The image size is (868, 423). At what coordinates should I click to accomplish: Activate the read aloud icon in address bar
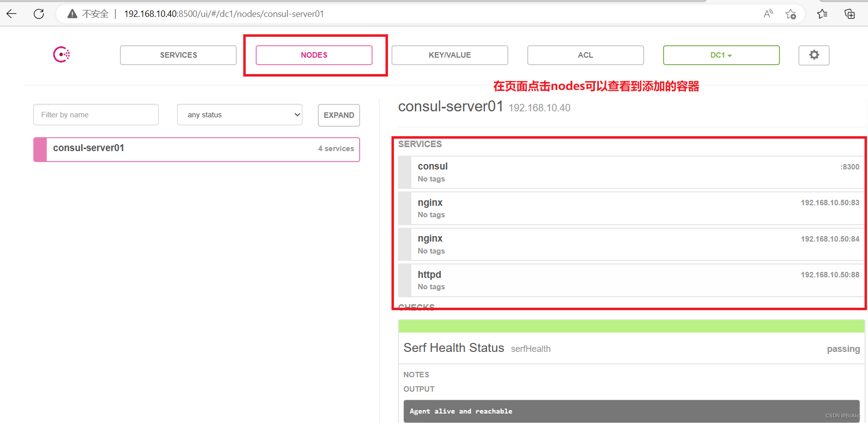point(768,13)
